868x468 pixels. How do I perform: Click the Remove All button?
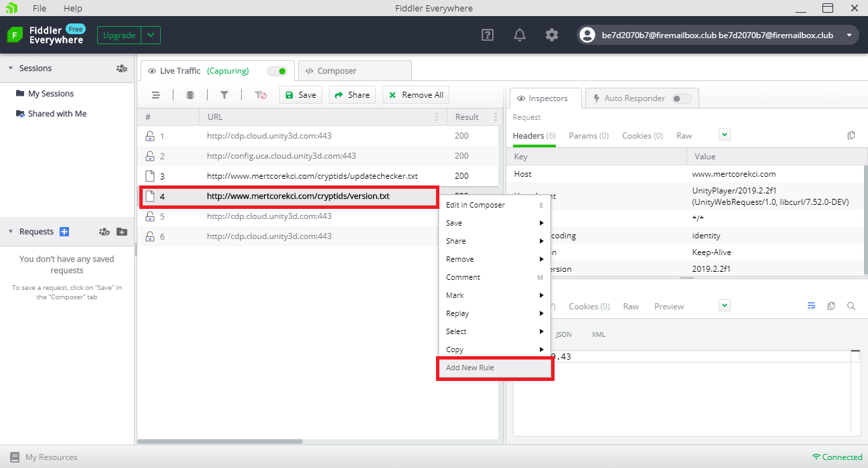pos(416,95)
